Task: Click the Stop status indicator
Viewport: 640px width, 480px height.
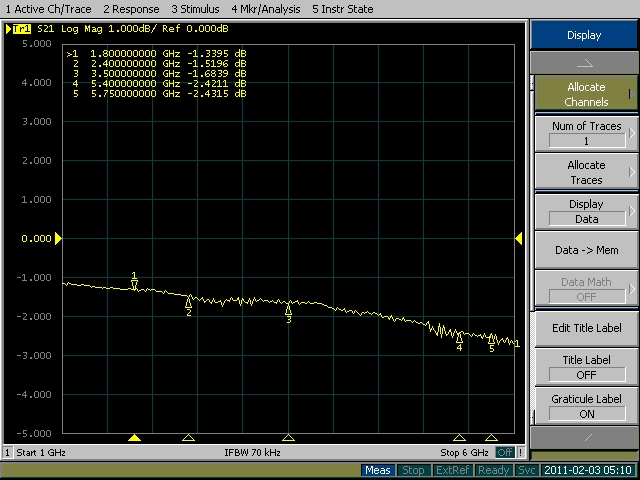Action: click(x=413, y=470)
